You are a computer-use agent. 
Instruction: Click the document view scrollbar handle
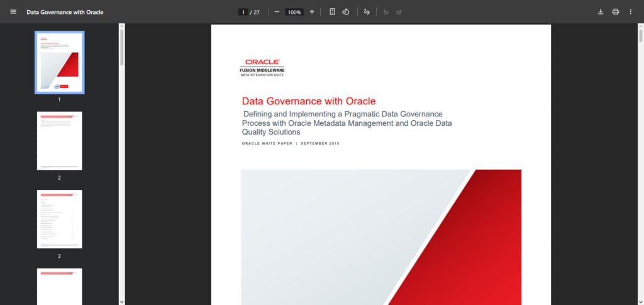(641, 35)
